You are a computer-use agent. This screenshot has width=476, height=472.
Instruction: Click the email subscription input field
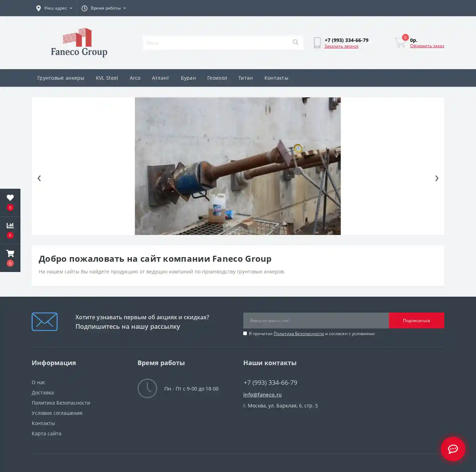tap(316, 320)
